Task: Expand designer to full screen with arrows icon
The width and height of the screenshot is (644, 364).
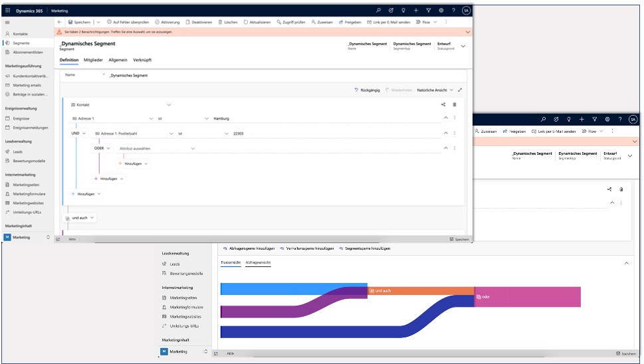Action: [460, 90]
